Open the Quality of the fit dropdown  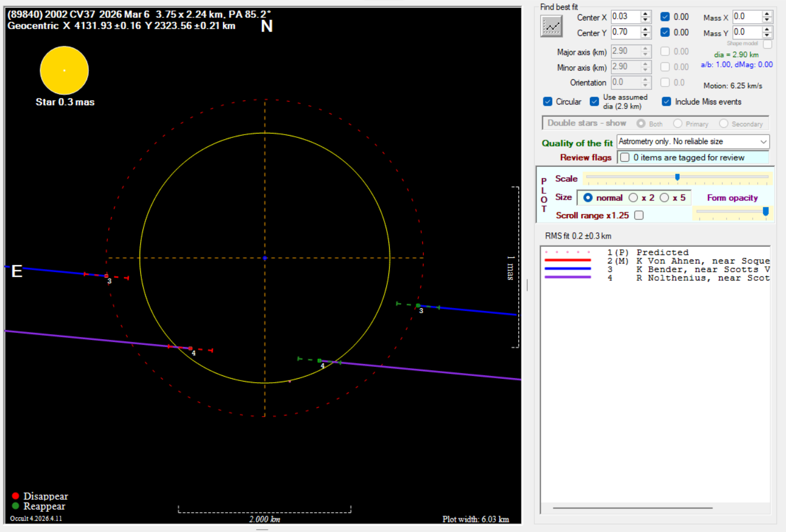click(x=763, y=142)
